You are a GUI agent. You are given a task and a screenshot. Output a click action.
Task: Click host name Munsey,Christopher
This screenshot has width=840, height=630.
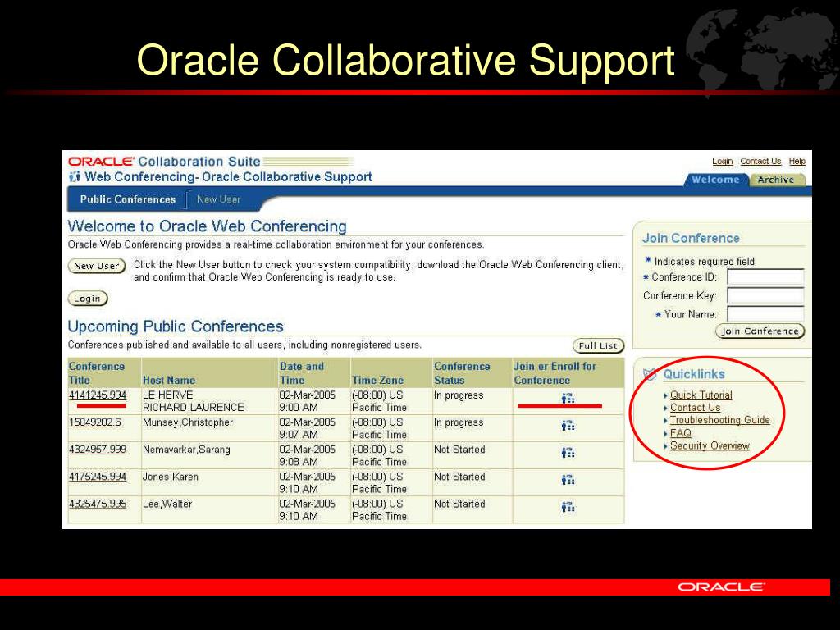[x=188, y=422]
